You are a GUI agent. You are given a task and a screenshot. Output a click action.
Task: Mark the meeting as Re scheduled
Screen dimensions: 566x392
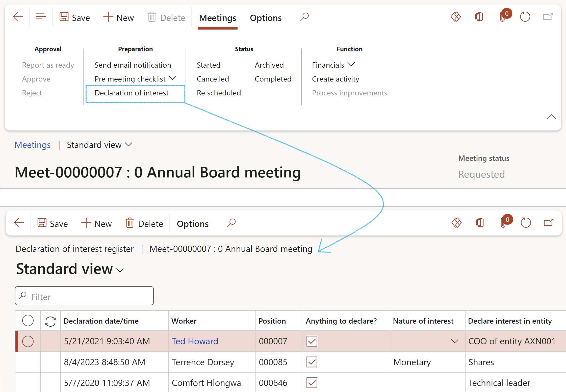pyautogui.click(x=219, y=93)
